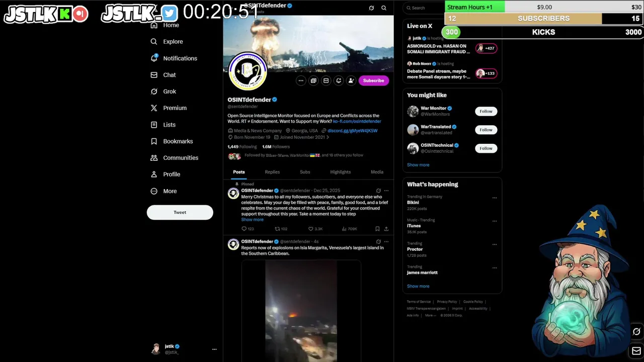Click Grok icon on the pinned post
The height and width of the screenshot is (362, 644).
pyautogui.click(x=378, y=191)
